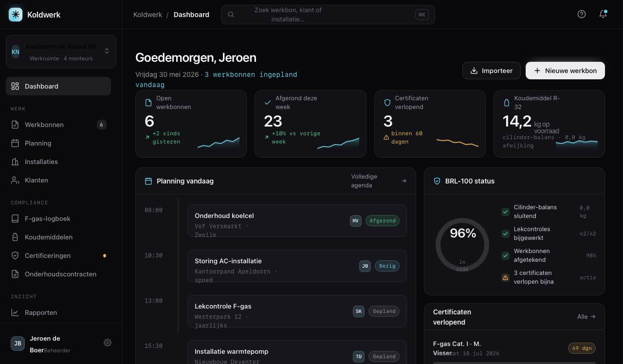Open the notifications bell
This screenshot has width=623, height=364.
tap(603, 14)
